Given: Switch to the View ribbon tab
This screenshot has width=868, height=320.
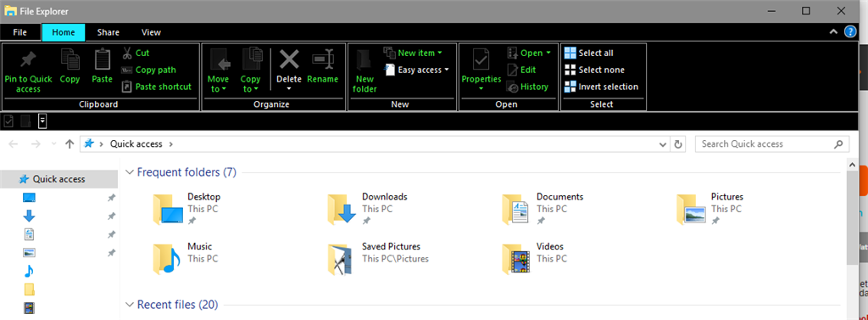Looking at the screenshot, I should click(x=151, y=32).
